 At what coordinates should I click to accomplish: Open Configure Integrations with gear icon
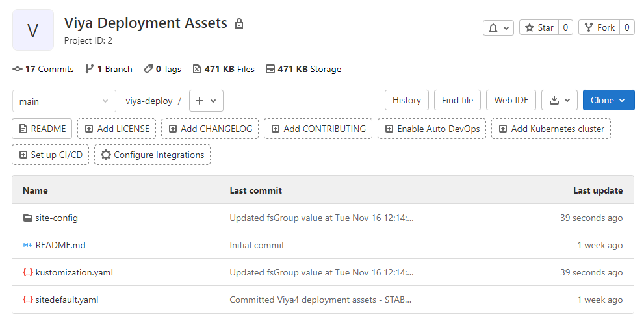pyautogui.click(x=153, y=155)
